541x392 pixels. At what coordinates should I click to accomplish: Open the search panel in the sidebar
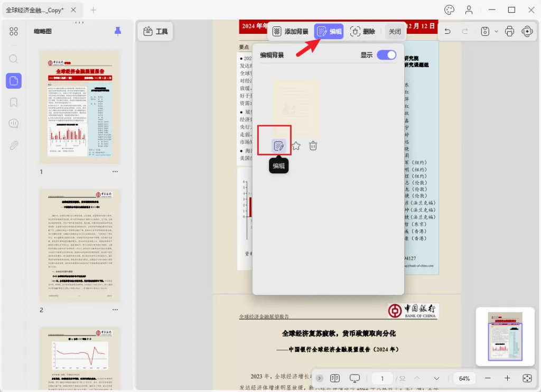point(14,60)
